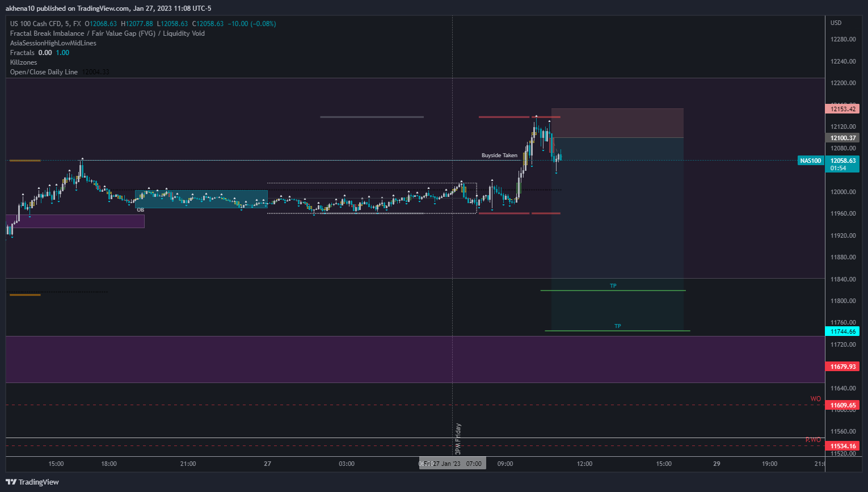
Task: Click the TradingView logo at bottom
Action: [32, 482]
